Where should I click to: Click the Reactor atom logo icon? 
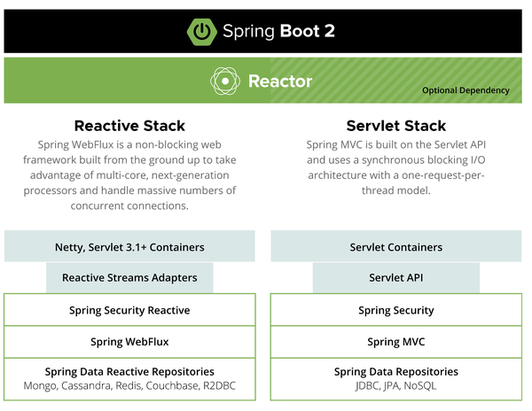224,81
